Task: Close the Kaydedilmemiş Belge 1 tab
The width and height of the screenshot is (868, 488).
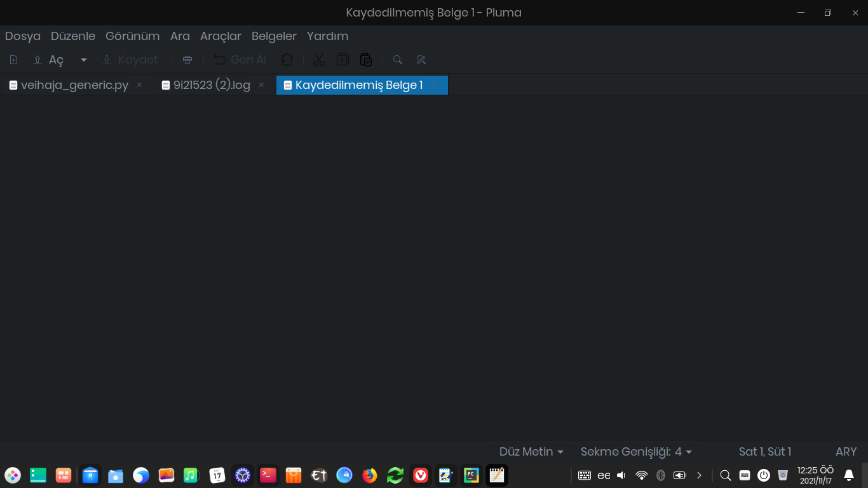Action: tap(434, 85)
